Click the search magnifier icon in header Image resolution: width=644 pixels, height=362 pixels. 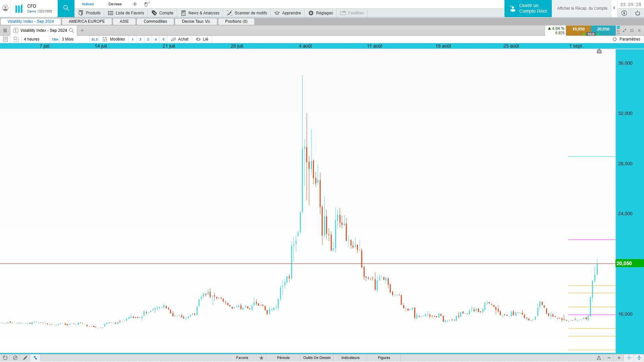tap(66, 8)
